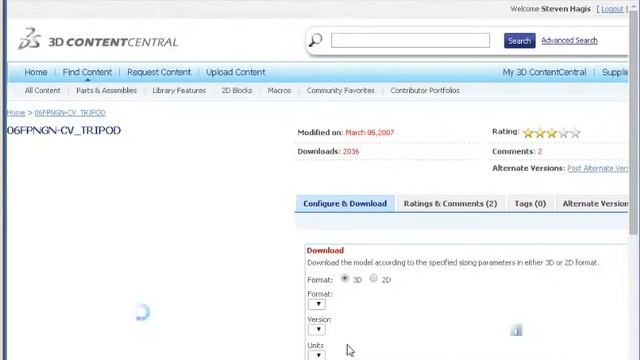The image size is (640, 360).
Task: Open Upload Content menu
Action: click(x=236, y=72)
